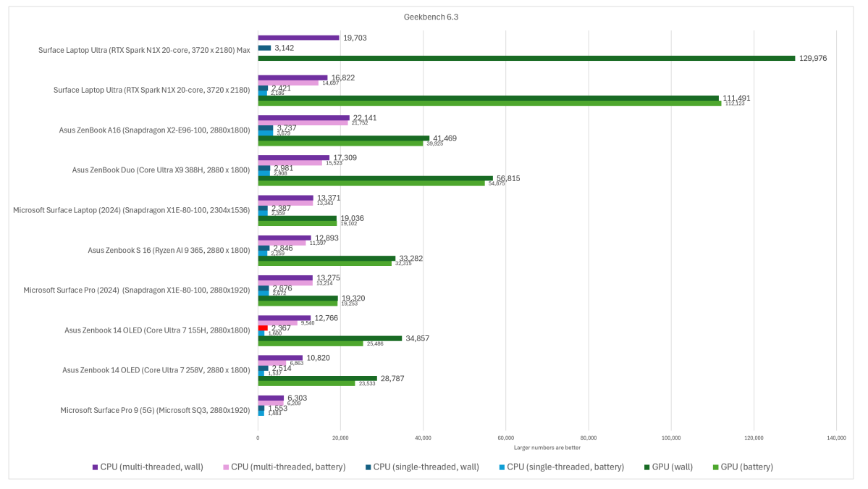Click the Microsoft Surface Pro (2024) label
Image resolution: width=868 pixels, height=489 pixels.
click(x=137, y=291)
